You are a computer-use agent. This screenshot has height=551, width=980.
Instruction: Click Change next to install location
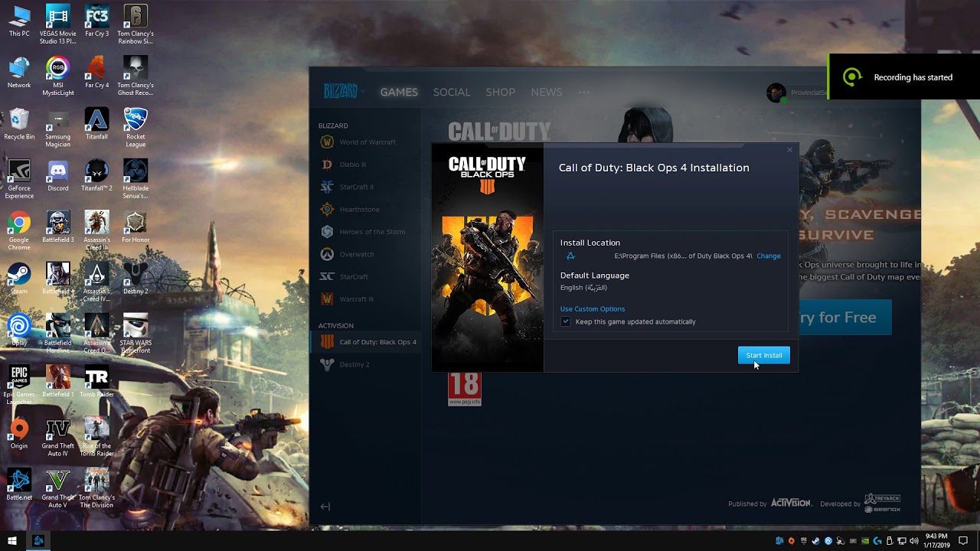tap(769, 256)
